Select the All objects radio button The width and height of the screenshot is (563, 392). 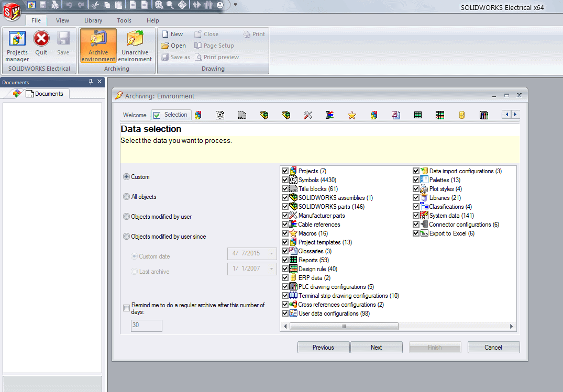pos(126,197)
